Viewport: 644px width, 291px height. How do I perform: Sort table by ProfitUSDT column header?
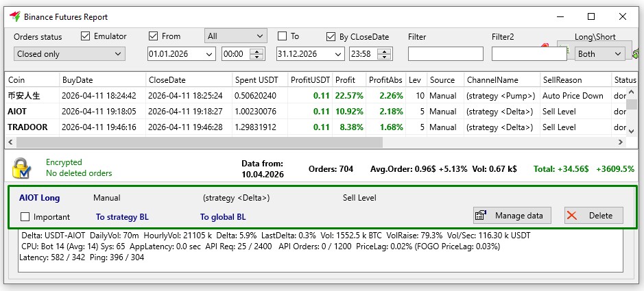(x=310, y=80)
